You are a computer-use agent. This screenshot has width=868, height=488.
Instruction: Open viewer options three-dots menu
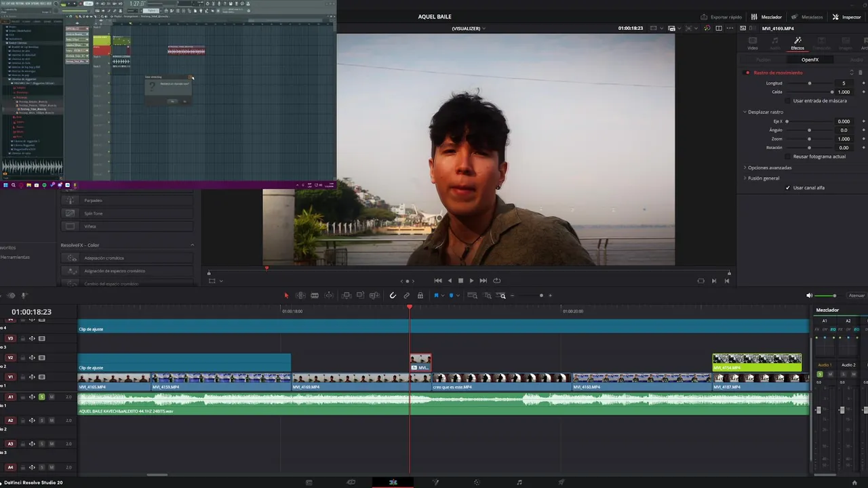(730, 28)
